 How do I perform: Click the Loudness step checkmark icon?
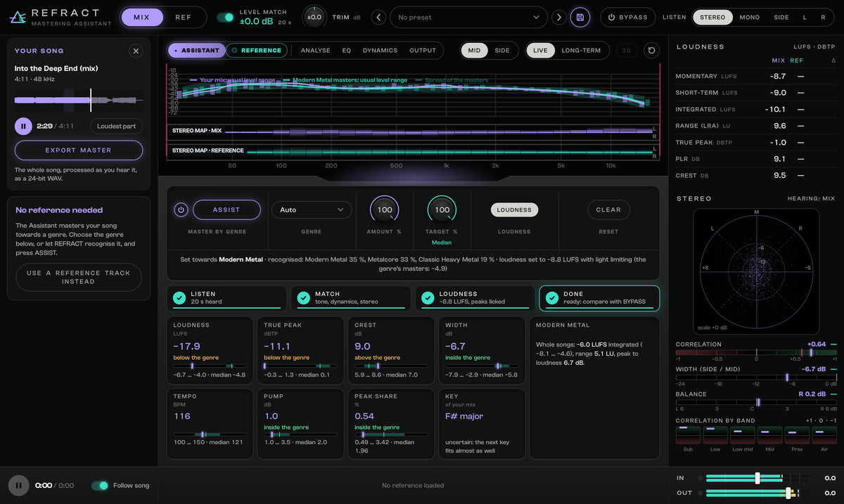pyautogui.click(x=428, y=298)
